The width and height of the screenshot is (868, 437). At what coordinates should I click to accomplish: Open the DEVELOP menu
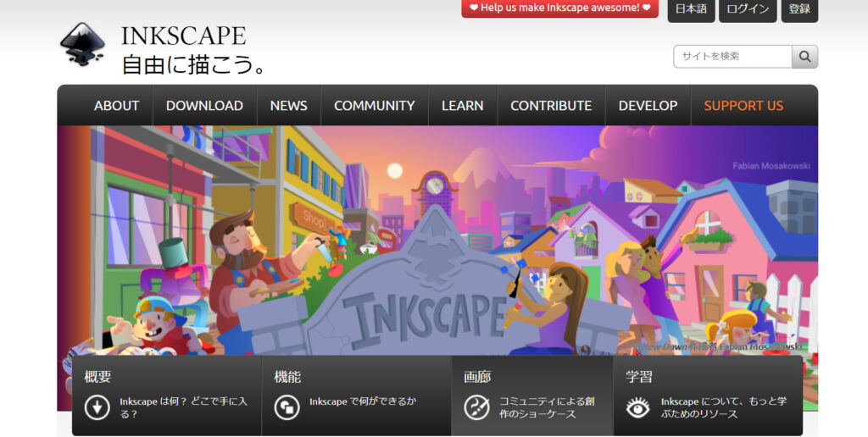coord(648,106)
